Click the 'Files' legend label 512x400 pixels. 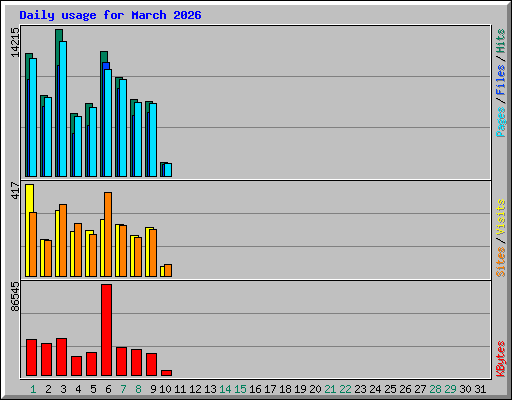(x=500, y=80)
